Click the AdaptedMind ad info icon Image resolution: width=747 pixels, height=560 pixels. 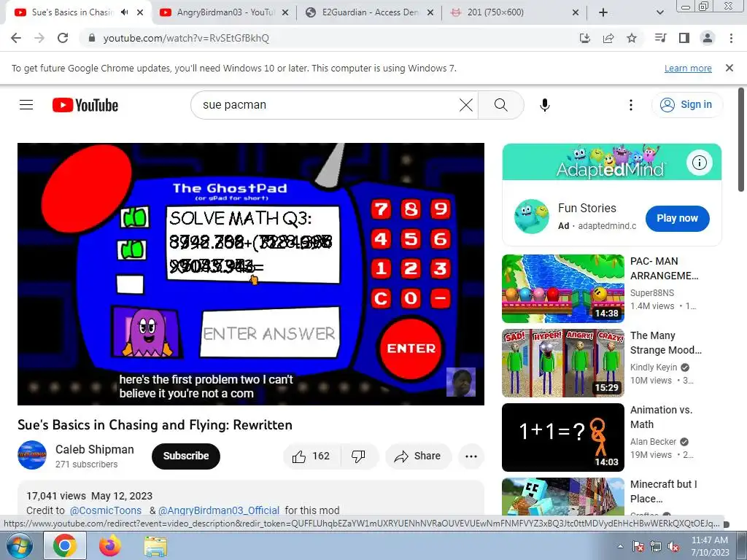pyautogui.click(x=699, y=163)
